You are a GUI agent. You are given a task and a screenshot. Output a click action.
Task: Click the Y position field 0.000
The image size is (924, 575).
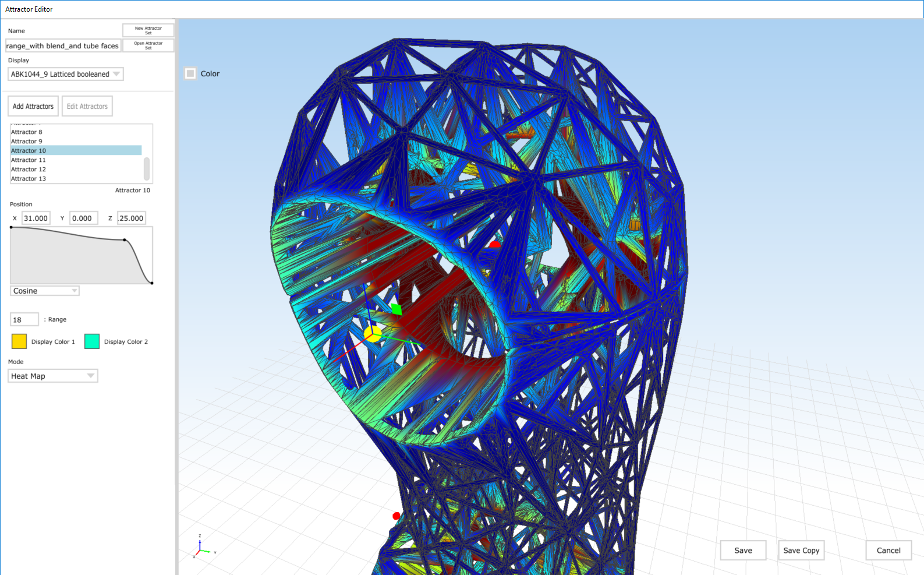click(84, 218)
